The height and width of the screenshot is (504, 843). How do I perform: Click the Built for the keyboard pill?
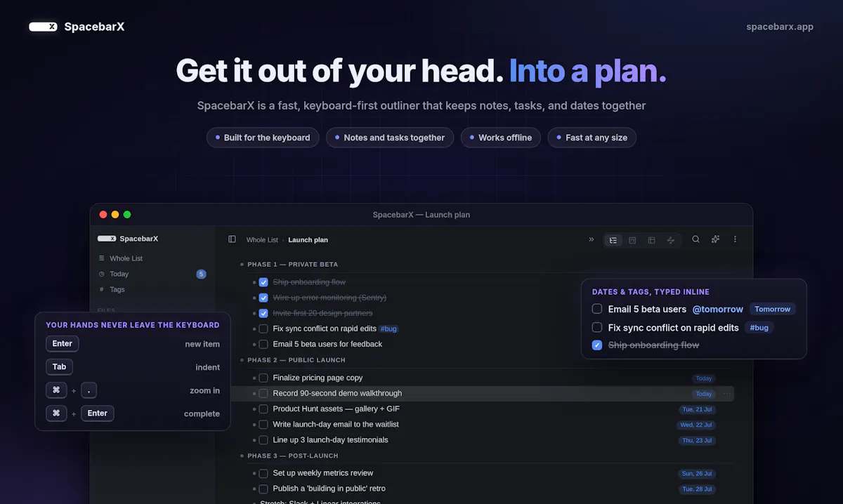(263, 138)
